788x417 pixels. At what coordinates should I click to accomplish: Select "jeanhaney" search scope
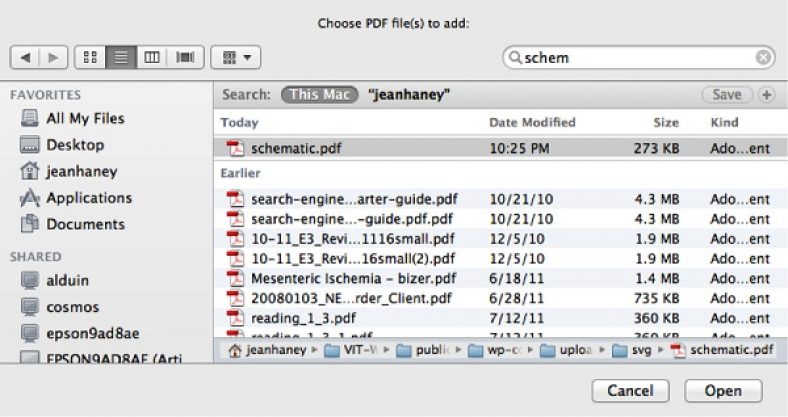[409, 94]
